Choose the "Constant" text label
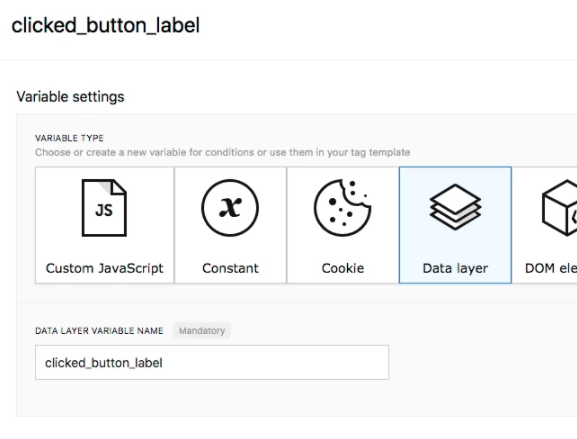577x439 pixels. pos(230,268)
